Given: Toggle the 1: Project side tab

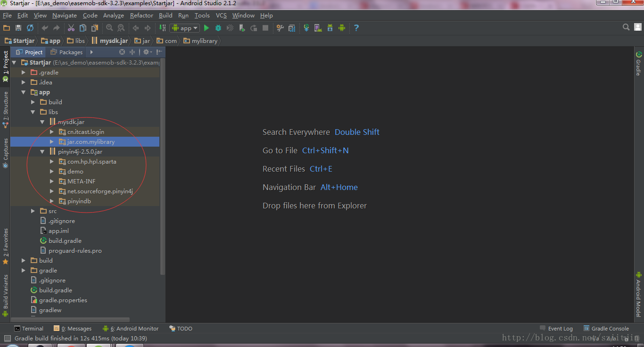Looking at the screenshot, I should pyautogui.click(x=5, y=66).
